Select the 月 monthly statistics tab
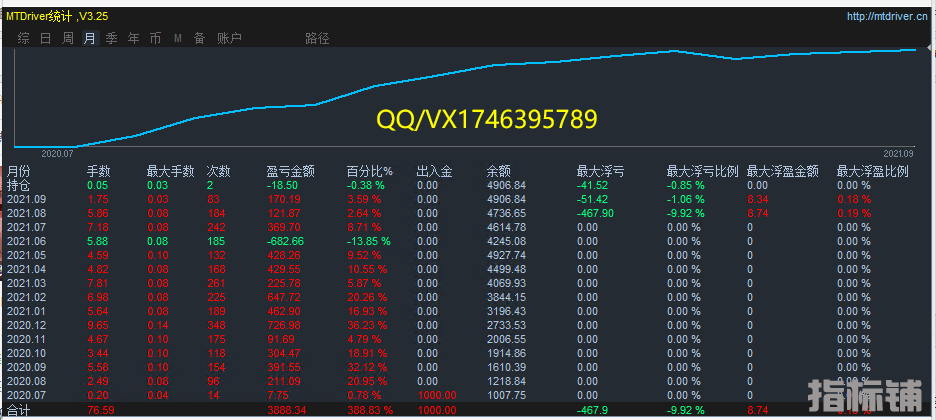Image resolution: width=936 pixels, height=420 pixels. click(89, 39)
